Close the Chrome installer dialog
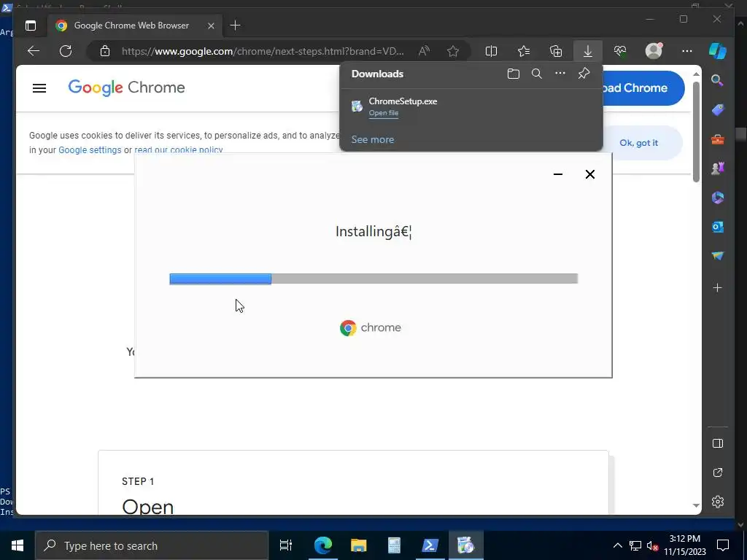The width and height of the screenshot is (747, 560). click(x=589, y=174)
